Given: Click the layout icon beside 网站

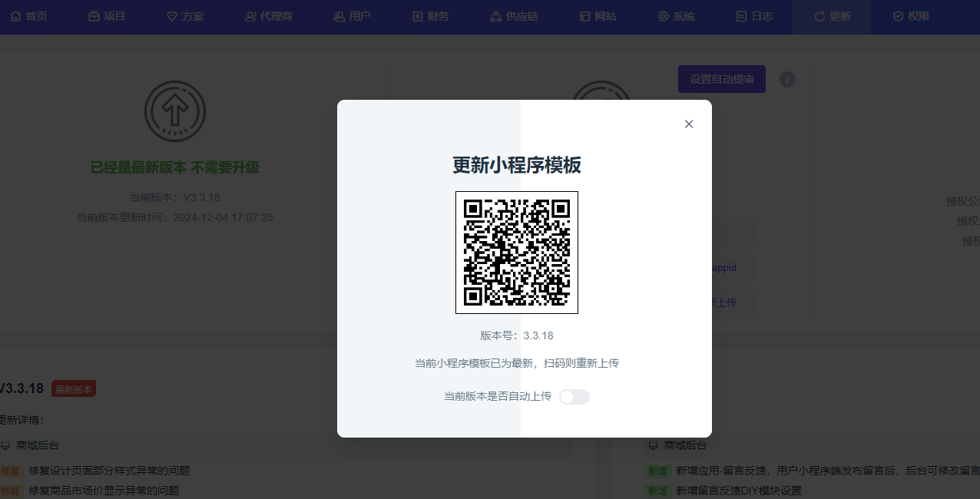Looking at the screenshot, I should pyautogui.click(x=584, y=16).
